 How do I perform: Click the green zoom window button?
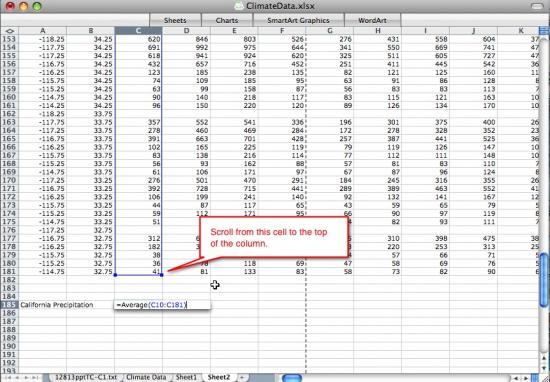pos(37,6)
